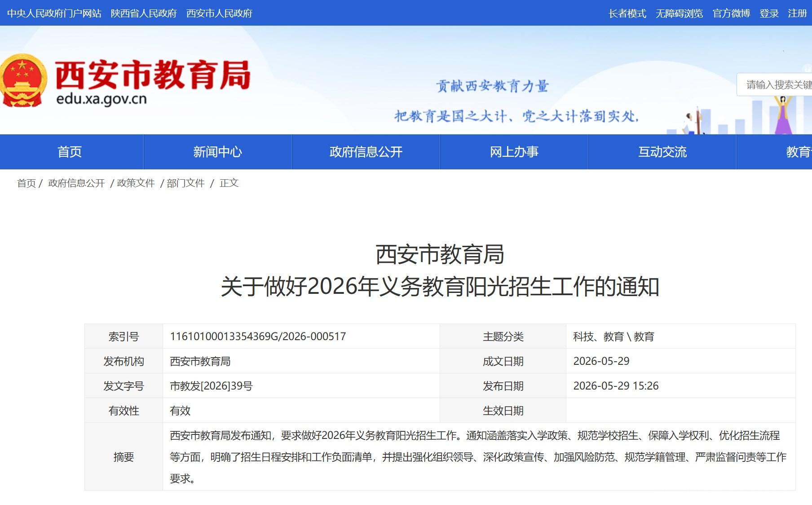The height and width of the screenshot is (505, 812).
Task: Go to 政府信息公开 in breadcrumb
Action: (76, 183)
